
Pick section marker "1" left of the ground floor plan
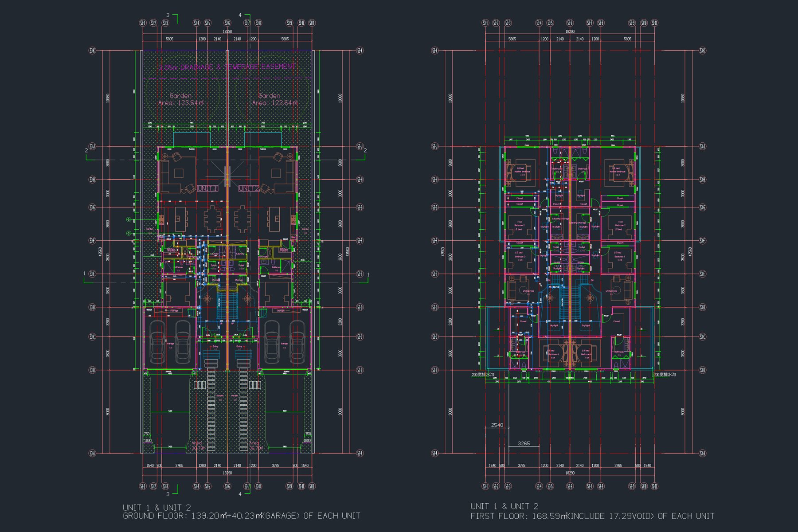[84, 274]
